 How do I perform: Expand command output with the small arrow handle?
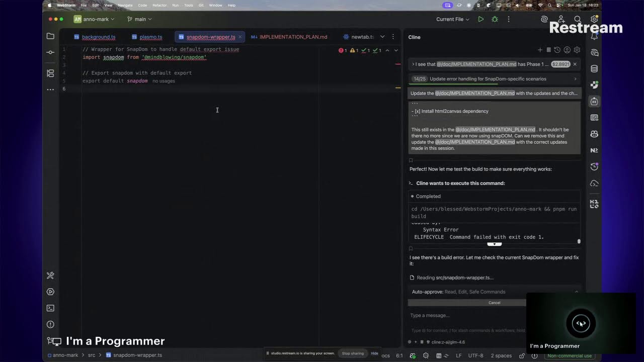point(495,244)
